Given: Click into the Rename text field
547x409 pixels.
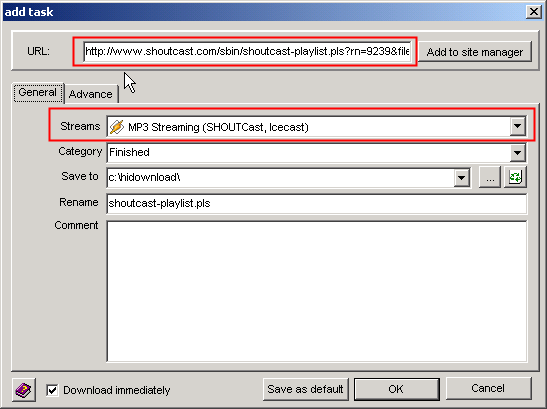Looking at the screenshot, I should click(317, 203).
